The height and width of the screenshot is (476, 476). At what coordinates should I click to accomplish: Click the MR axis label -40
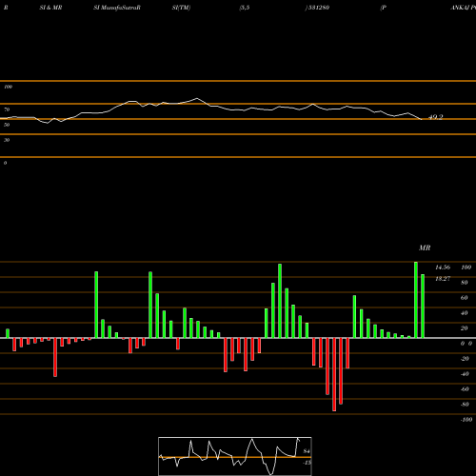465,374
